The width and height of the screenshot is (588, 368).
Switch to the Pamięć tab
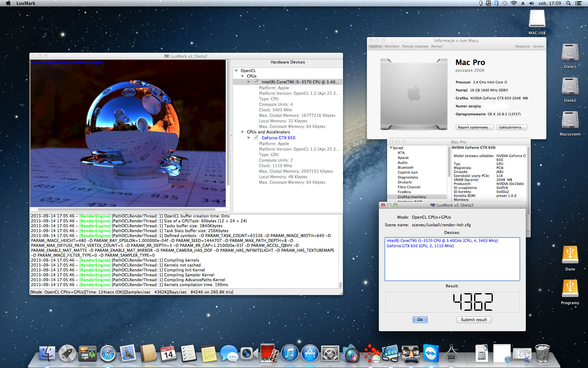click(x=437, y=46)
